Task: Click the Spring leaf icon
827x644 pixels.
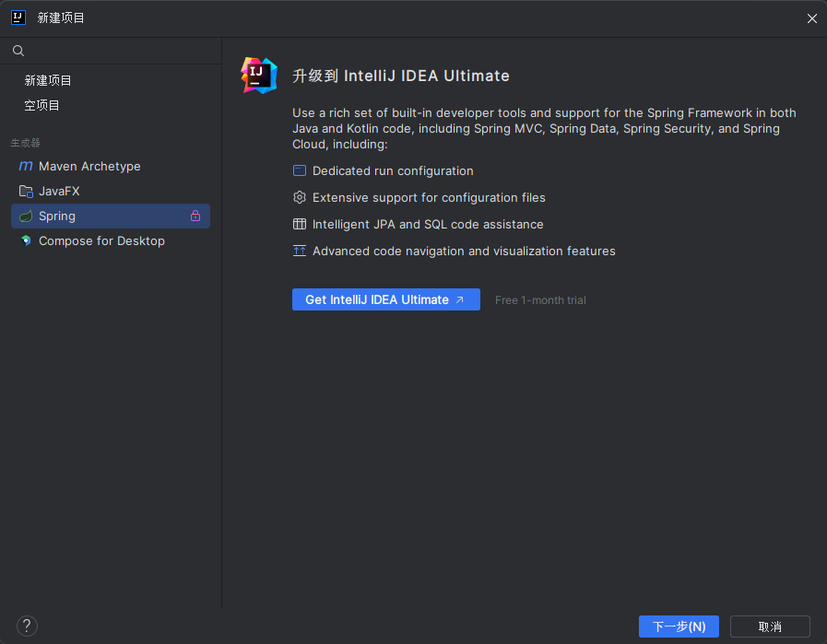Action: point(26,217)
